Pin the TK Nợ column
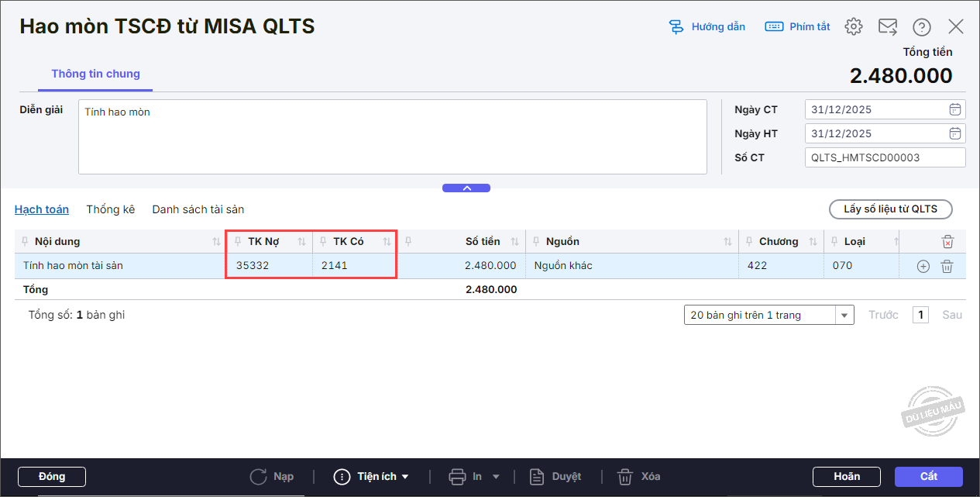 coord(238,242)
